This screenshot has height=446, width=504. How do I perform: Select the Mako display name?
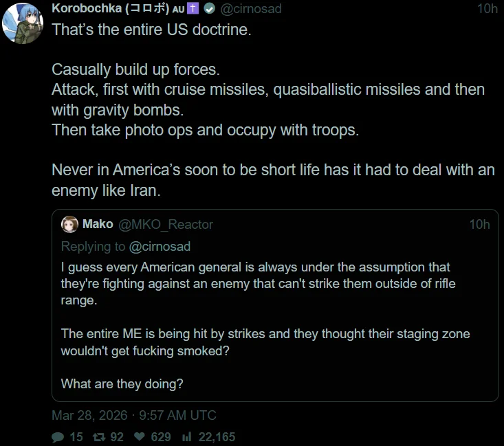(x=98, y=224)
